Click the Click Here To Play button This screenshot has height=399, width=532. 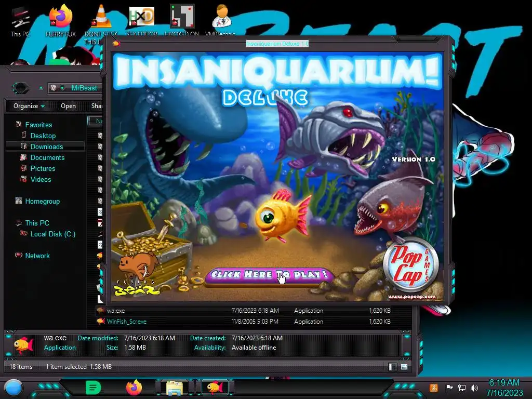pyautogui.click(x=269, y=275)
